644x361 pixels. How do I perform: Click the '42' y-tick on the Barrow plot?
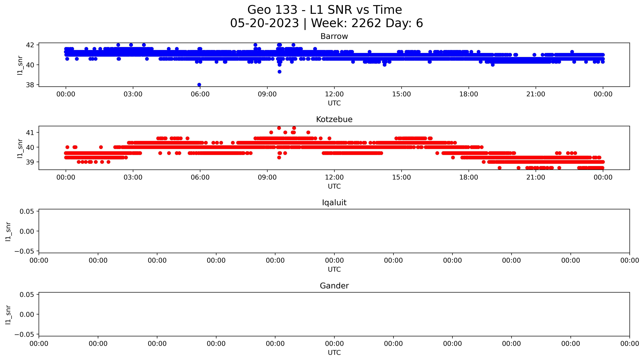click(x=30, y=45)
